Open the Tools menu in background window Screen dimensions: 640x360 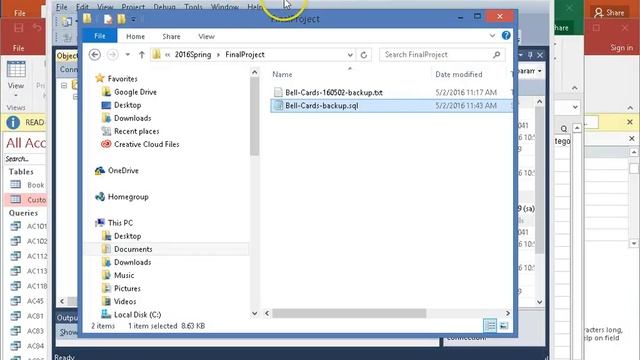tap(193, 7)
